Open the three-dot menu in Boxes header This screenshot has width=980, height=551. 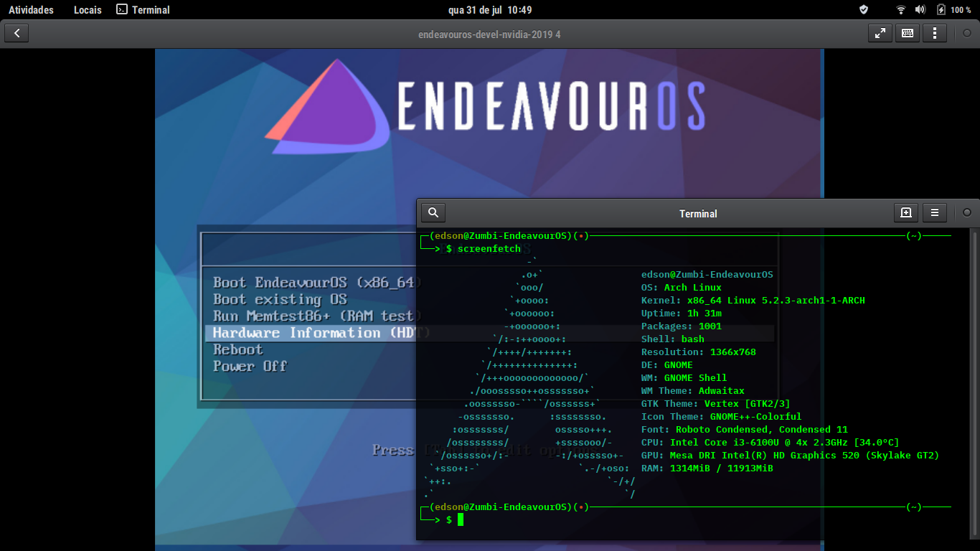tap(934, 33)
